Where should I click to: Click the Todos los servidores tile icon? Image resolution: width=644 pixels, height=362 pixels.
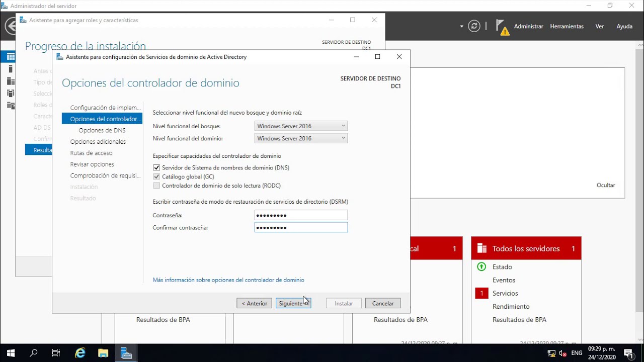coord(481,248)
